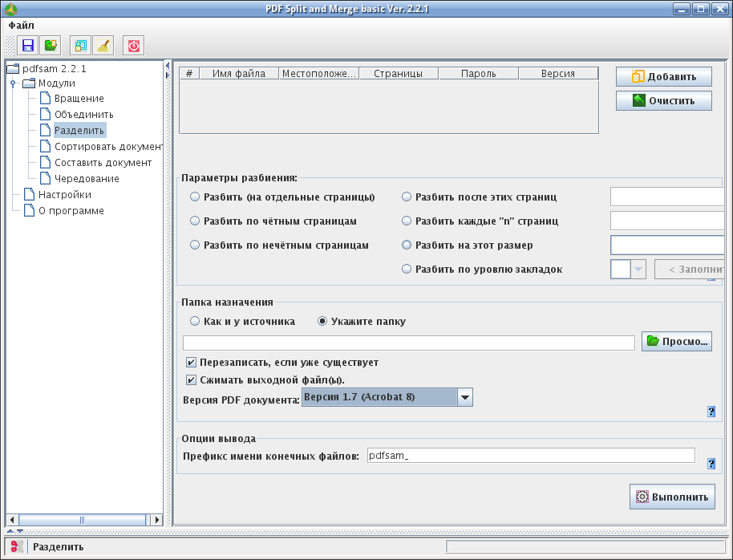The width and height of the screenshot is (733, 560).
Task: Click the status bar progress bar
Action: point(585,546)
